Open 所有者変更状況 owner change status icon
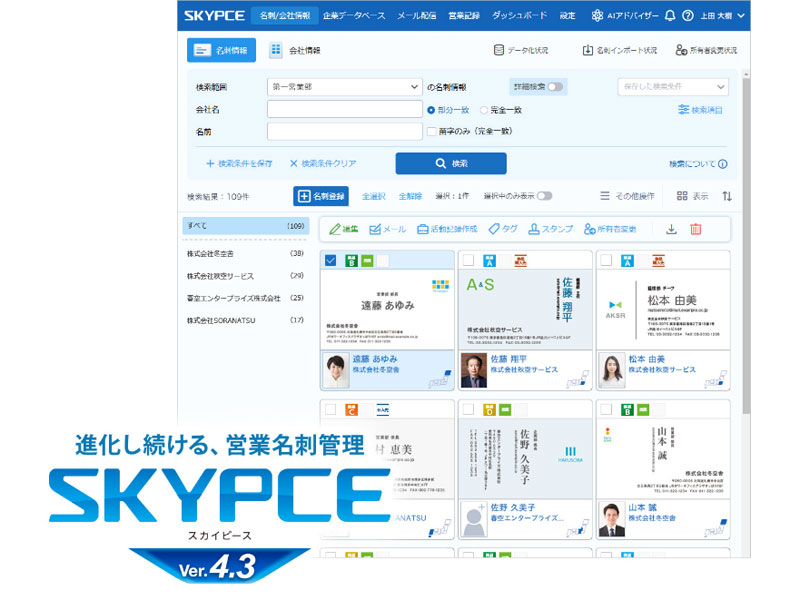 click(x=681, y=50)
